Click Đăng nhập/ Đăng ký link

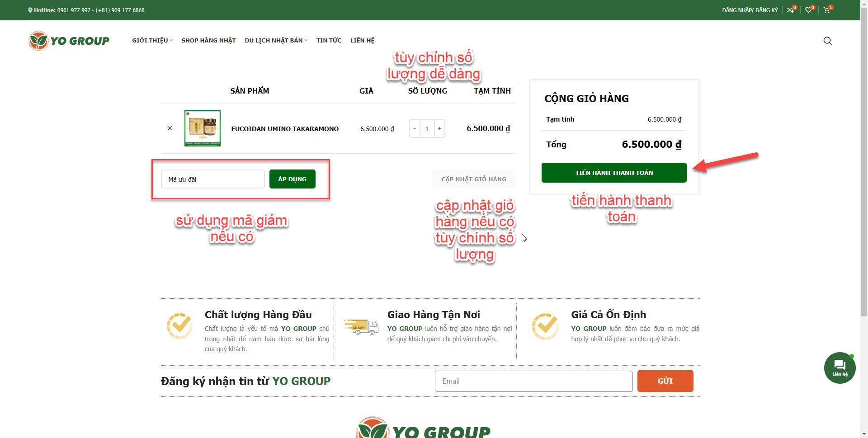click(750, 10)
